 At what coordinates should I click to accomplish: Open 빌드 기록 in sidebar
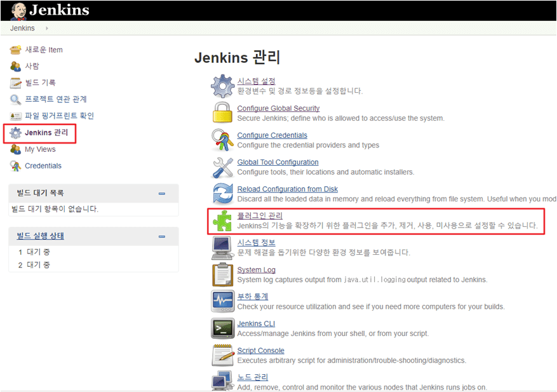click(x=40, y=83)
